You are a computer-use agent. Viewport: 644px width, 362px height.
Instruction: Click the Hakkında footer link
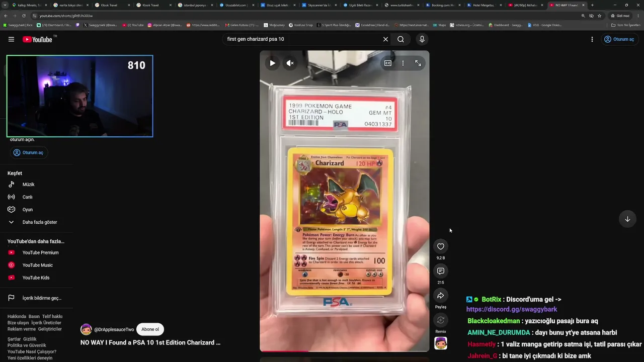click(17, 317)
